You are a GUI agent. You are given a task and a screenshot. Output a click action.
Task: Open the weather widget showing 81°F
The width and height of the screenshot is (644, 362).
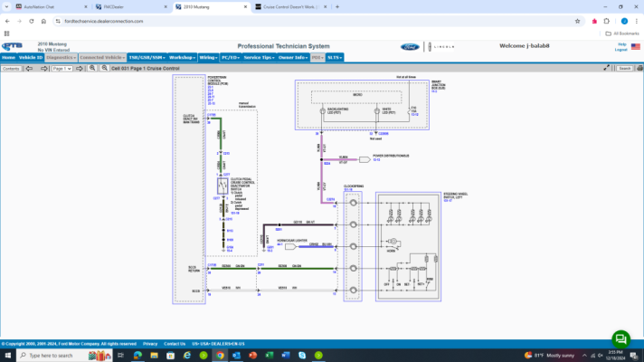pyautogui.click(x=549, y=355)
